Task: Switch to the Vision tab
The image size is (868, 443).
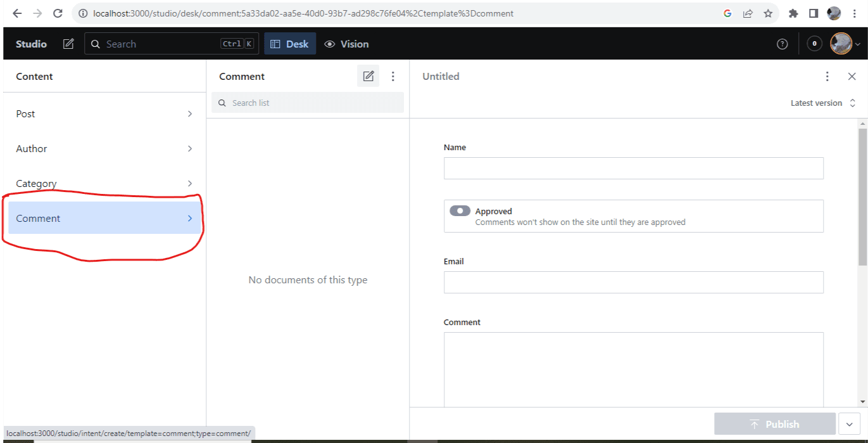Action: click(346, 44)
